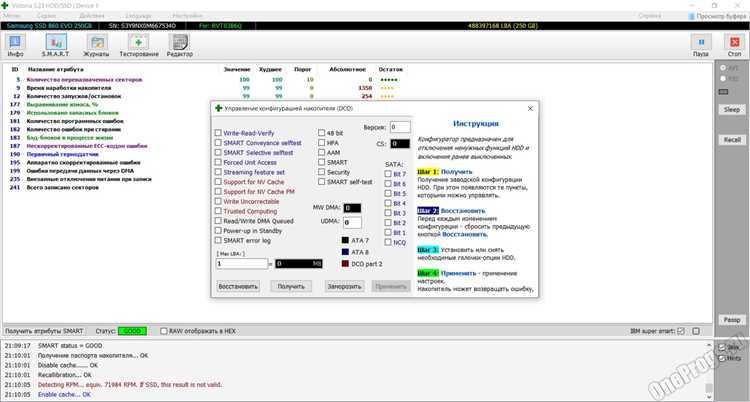
Task: Open the Меню menu
Action: (11, 16)
